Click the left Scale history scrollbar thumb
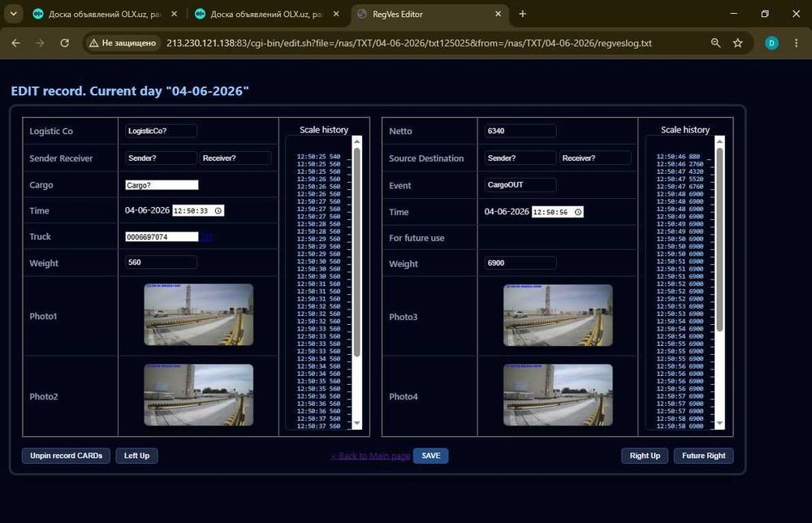 pyautogui.click(x=356, y=253)
